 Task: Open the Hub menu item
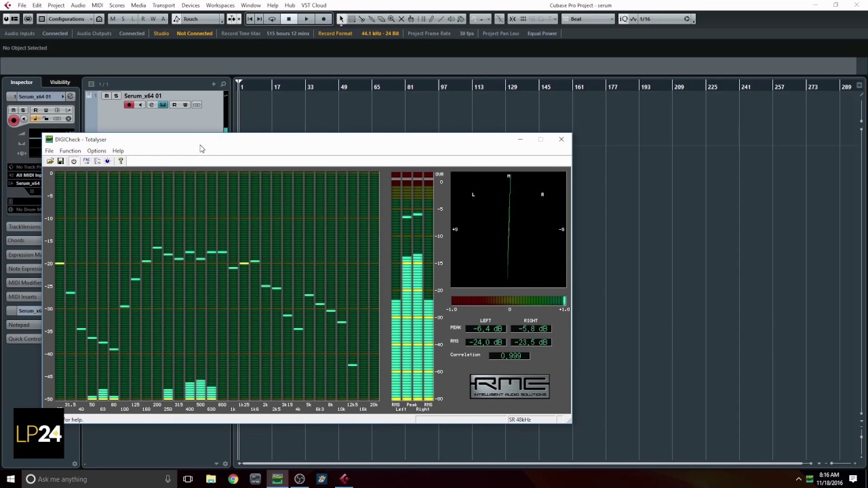coord(290,5)
